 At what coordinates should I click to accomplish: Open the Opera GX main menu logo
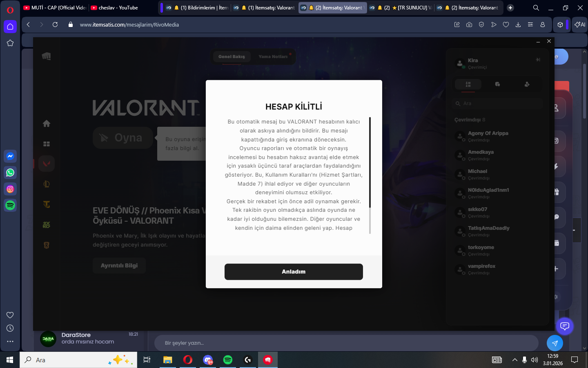point(10,10)
